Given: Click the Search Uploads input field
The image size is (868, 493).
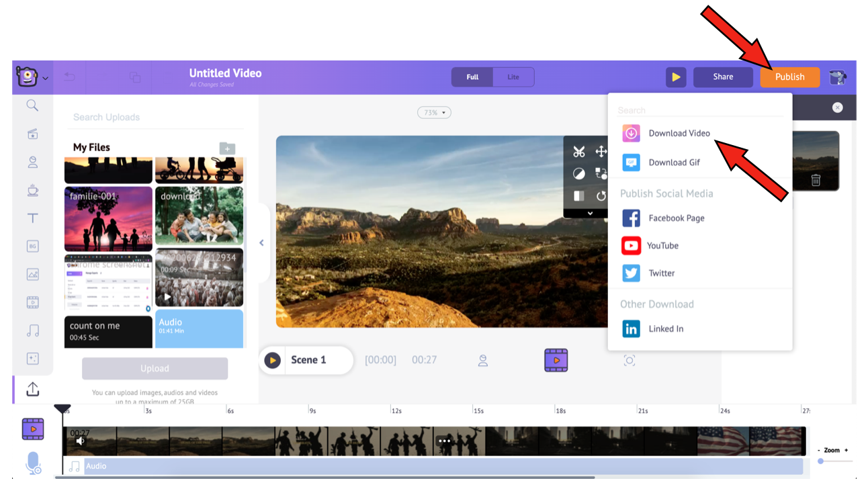Looking at the screenshot, I should (x=155, y=118).
